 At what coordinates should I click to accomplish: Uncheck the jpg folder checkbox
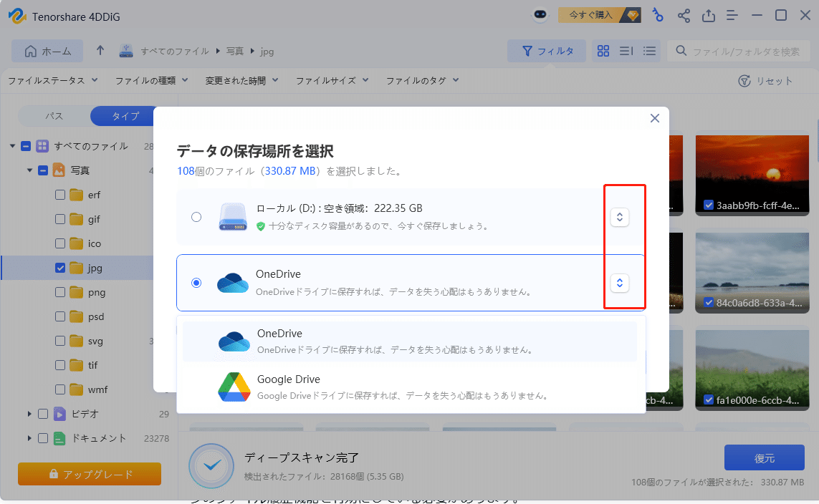(x=59, y=268)
